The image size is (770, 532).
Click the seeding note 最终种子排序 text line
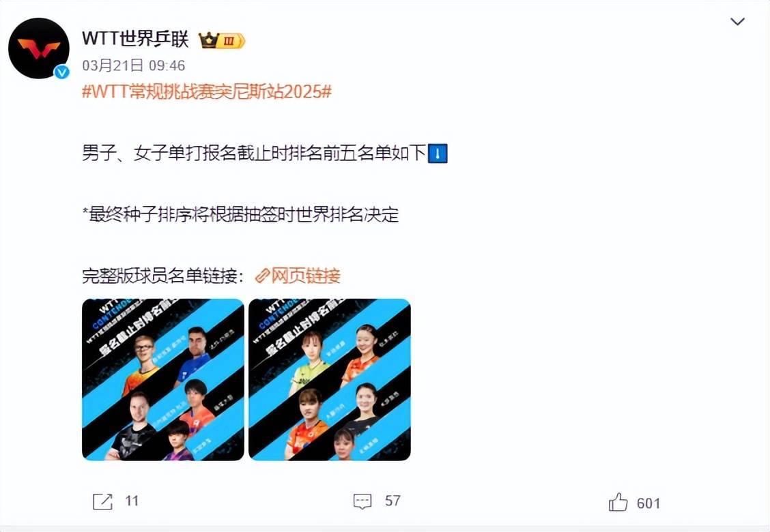pyautogui.click(x=240, y=214)
